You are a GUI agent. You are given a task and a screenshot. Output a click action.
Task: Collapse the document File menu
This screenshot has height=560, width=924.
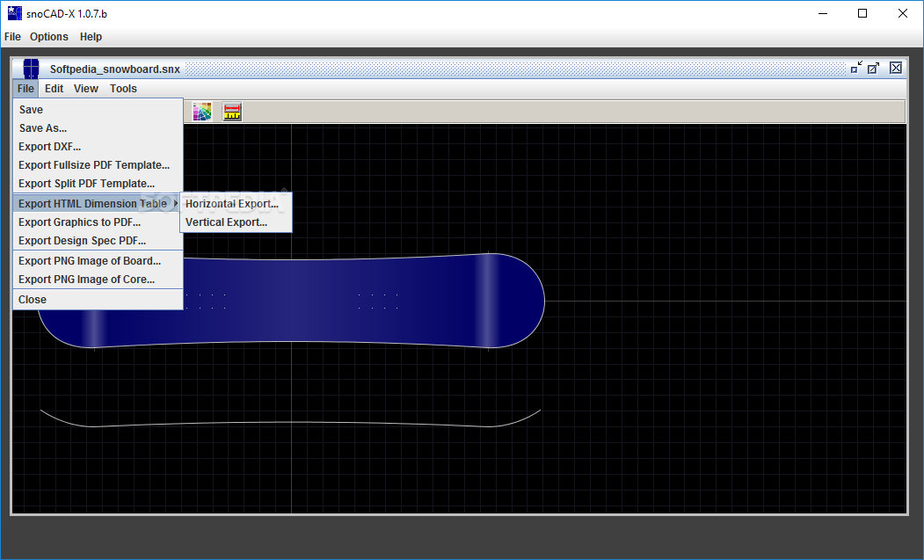[25, 89]
